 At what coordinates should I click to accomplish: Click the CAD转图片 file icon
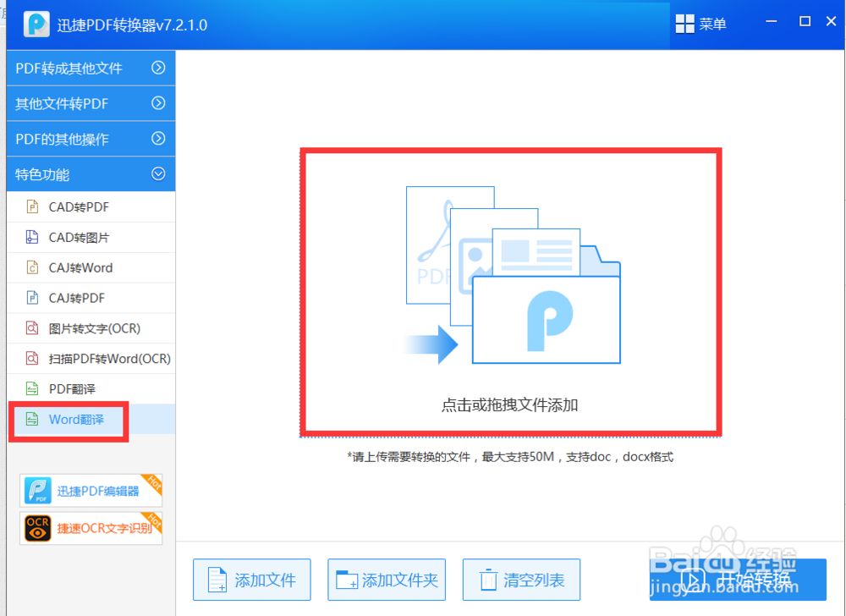32,237
